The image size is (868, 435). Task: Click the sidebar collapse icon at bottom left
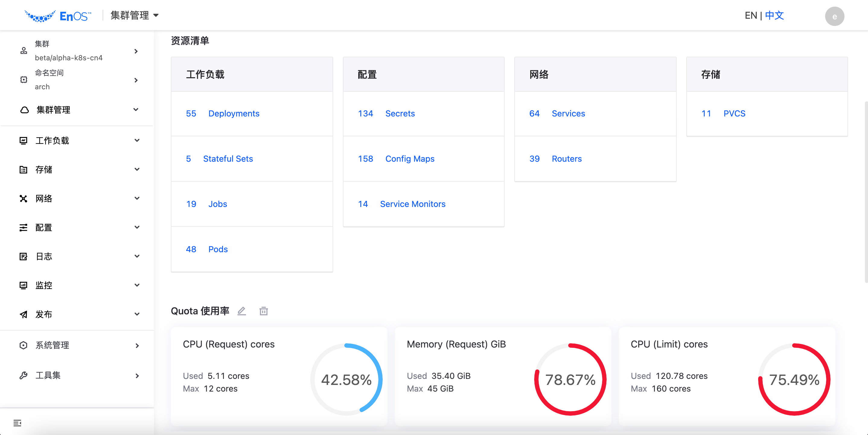pyautogui.click(x=17, y=423)
